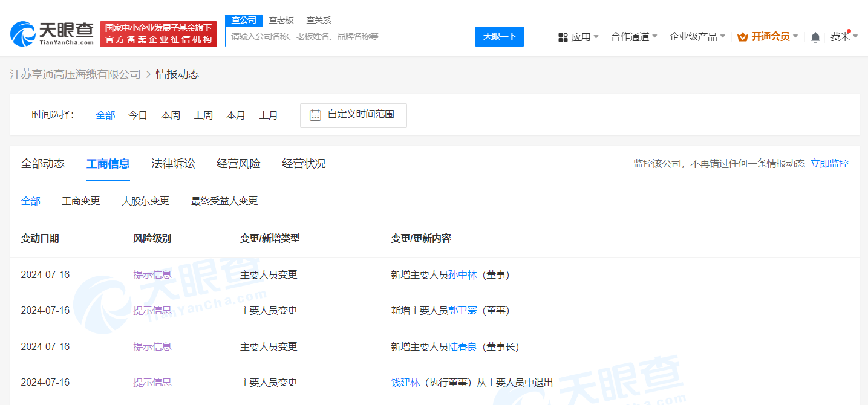Click the grid icon next to 应用
This screenshot has height=405, width=868.
pos(563,36)
